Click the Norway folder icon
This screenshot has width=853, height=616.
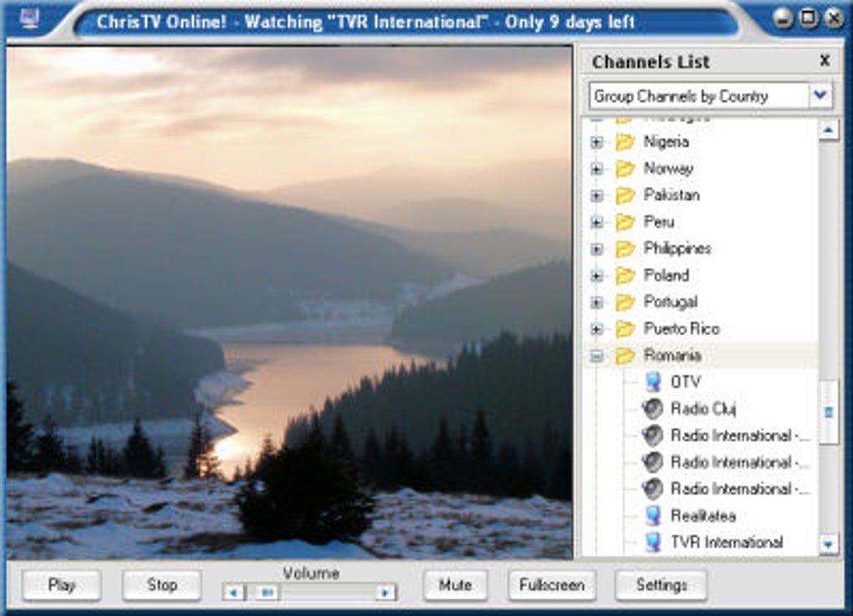coord(625,169)
